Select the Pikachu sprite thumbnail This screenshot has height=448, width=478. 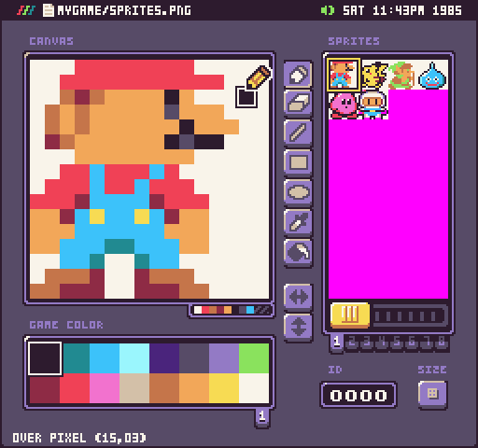point(373,75)
